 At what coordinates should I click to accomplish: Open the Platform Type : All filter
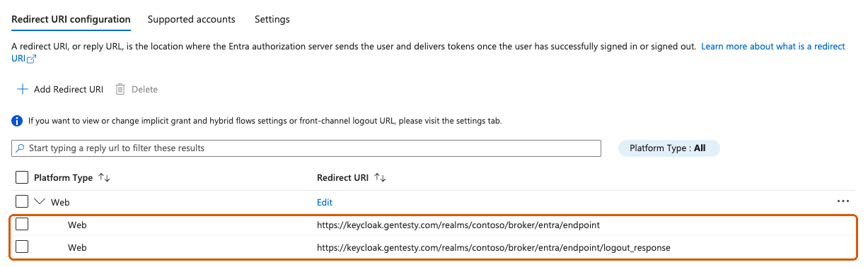pos(669,148)
